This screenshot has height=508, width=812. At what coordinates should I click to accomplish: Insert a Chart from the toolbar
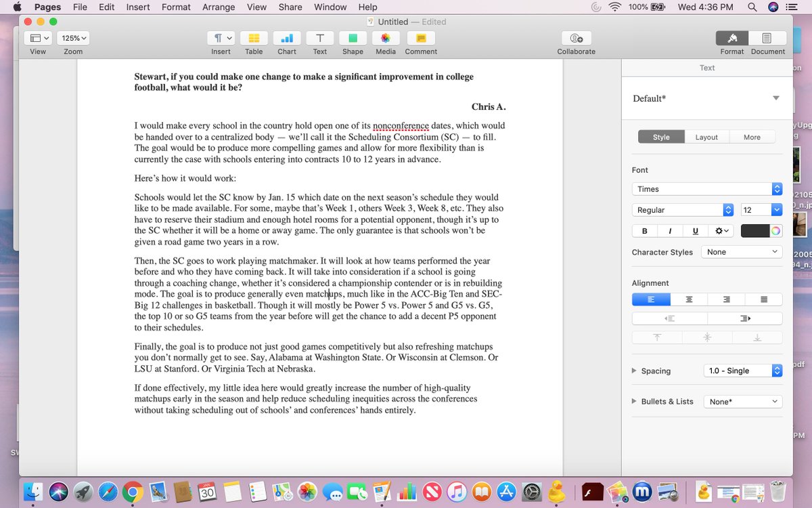[x=287, y=39]
